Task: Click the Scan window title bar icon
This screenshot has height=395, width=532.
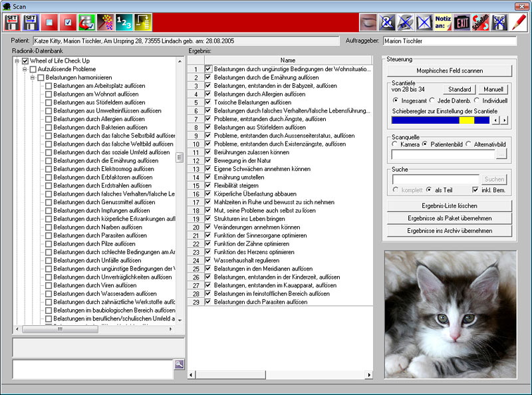Action: click(x=7, y=7)
